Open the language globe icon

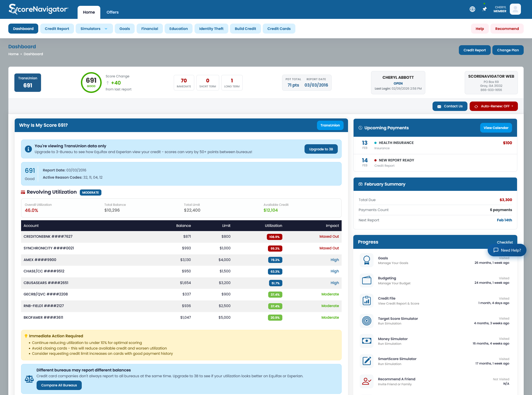pyautogui.click(x=472, y=9)
